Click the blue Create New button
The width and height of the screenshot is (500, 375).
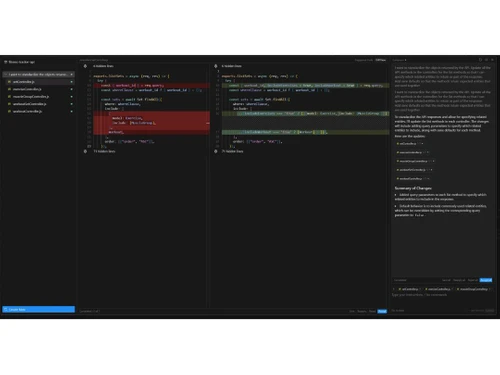[39, 309]
